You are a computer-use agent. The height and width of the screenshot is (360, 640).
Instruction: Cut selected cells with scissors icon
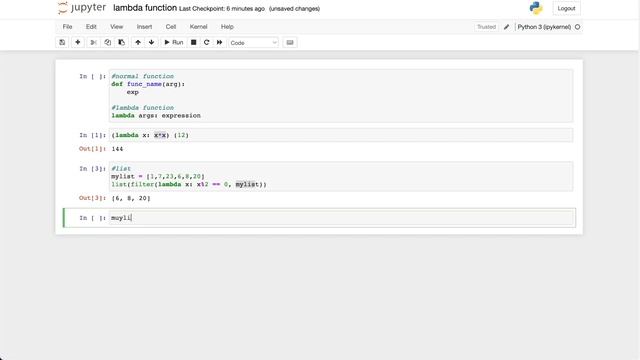(93, 42)
